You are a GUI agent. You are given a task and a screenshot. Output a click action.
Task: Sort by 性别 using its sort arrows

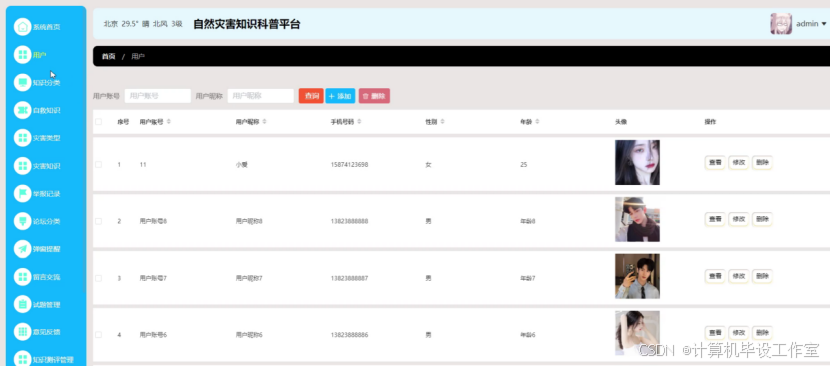(443, 122)
